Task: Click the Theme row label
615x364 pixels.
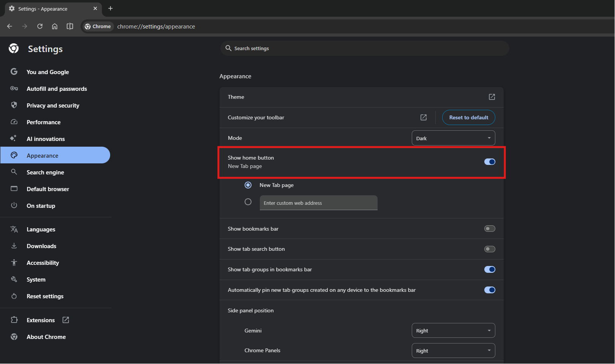Action: coord(236,97)
